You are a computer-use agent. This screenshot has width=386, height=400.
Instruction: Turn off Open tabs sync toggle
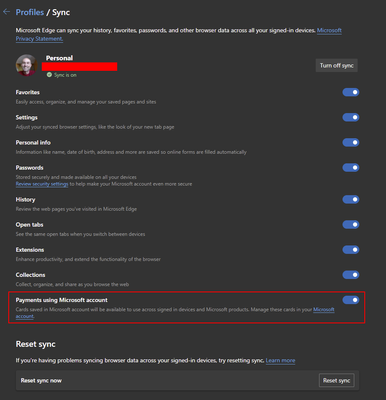(351, 224)
